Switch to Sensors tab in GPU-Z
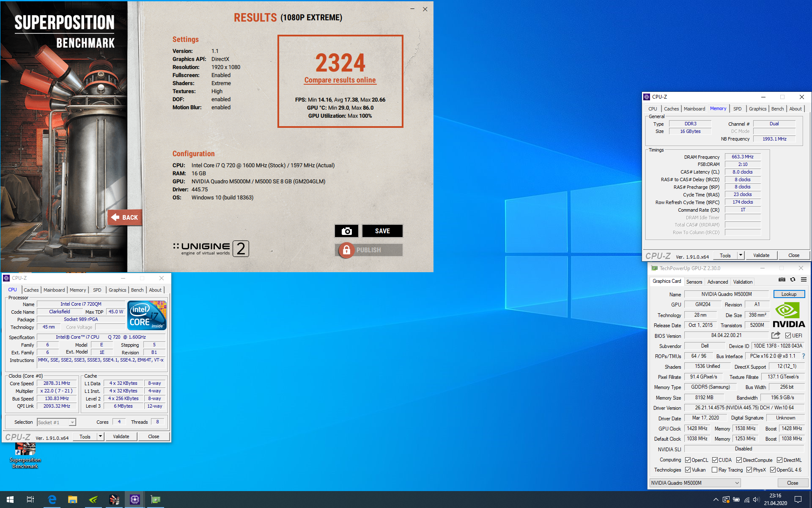The image size is (812, 508). pos(694,282)
